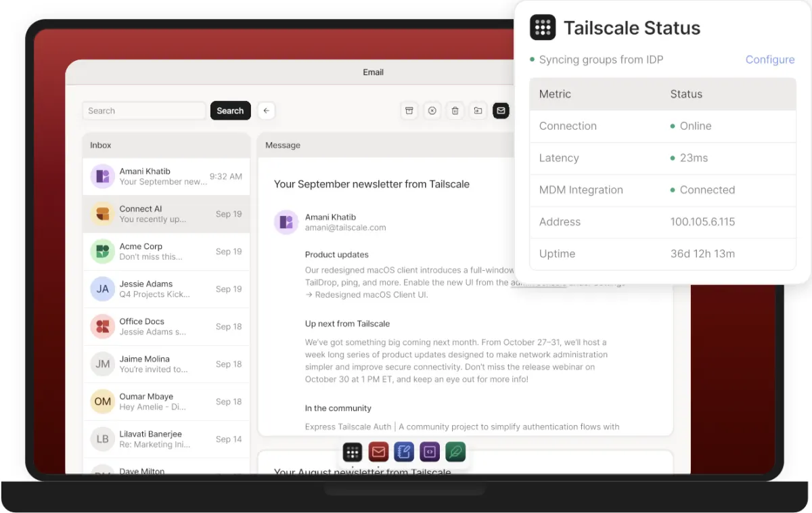Click the "In the community" heading
This screenshot has width=812, height=513.
click(338, 409)
